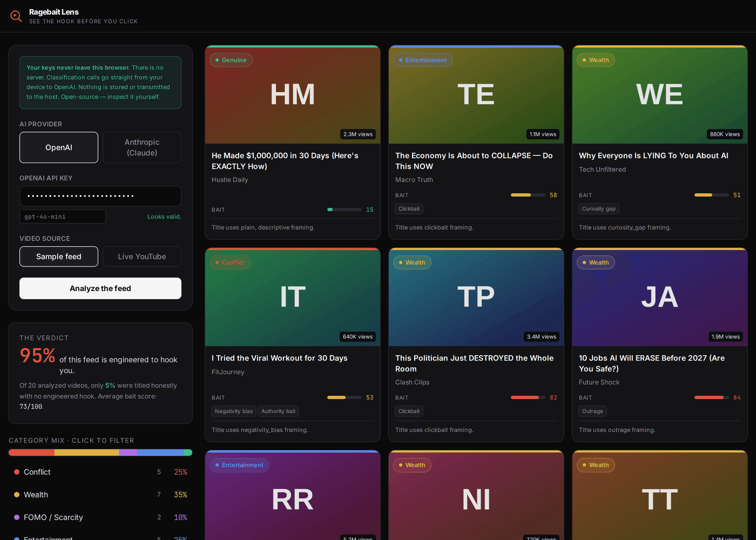The width and height of the screenshot is (756, 540).
Task: Click yellow Wealth segment of category bar
Action: click(x=86, y=453)
